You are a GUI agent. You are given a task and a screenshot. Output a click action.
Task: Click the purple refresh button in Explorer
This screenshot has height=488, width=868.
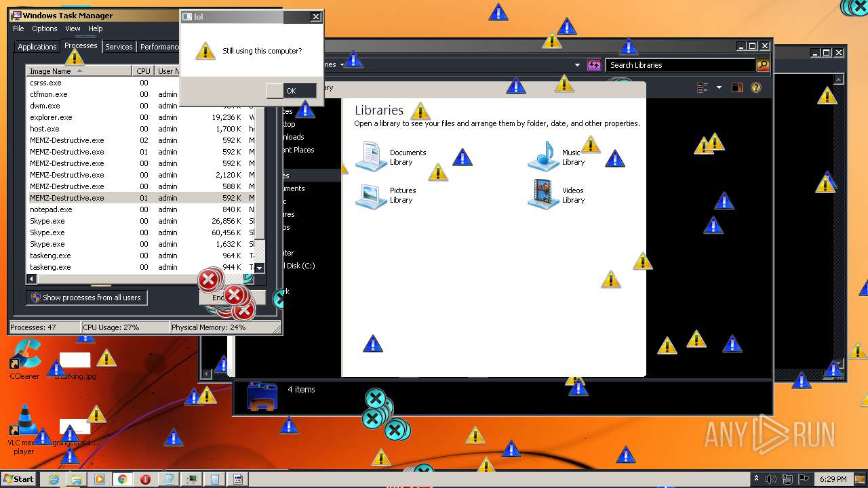594,65
